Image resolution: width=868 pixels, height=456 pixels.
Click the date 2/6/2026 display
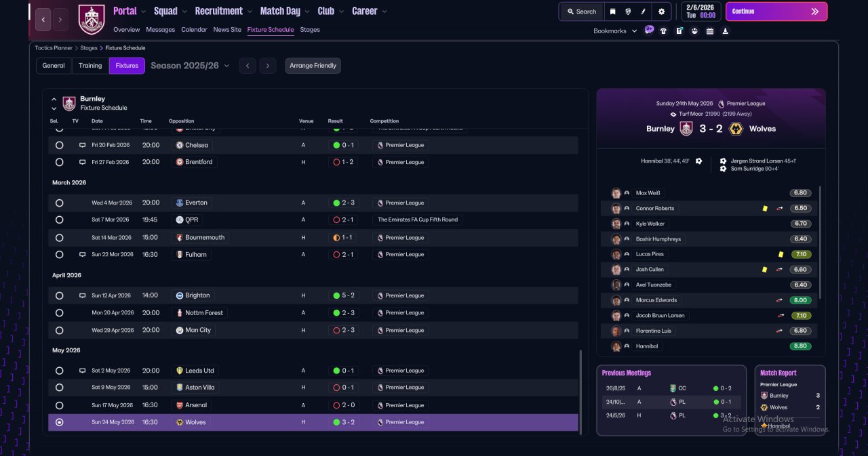coord(701,7)
